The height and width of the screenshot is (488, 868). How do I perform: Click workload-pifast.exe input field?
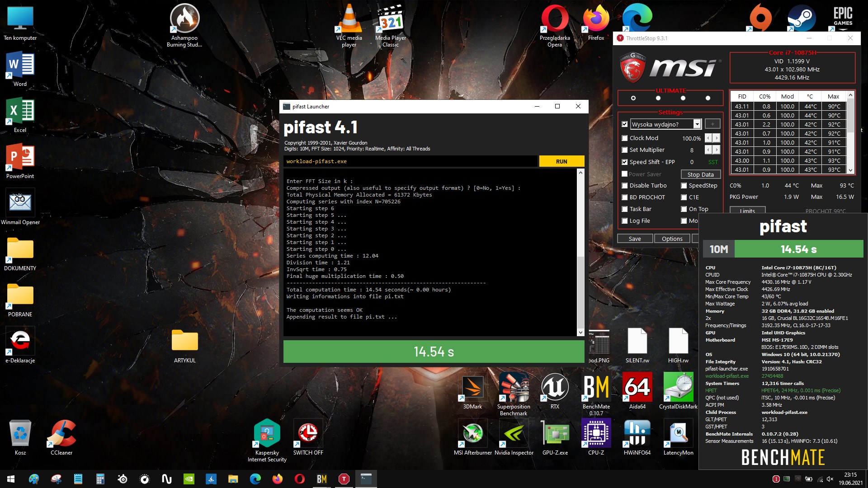[x=410, y=162]
